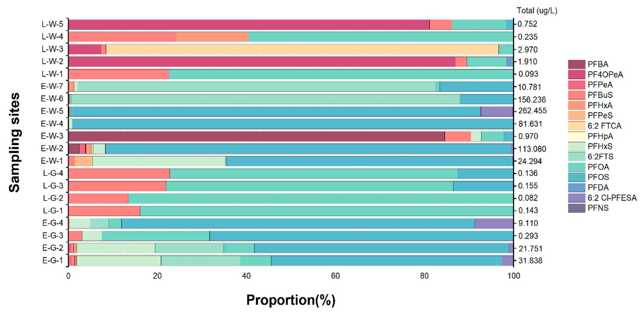Select the PFOS legend color swatch
This screenshot has height=314, width=644.
[576, 177]
